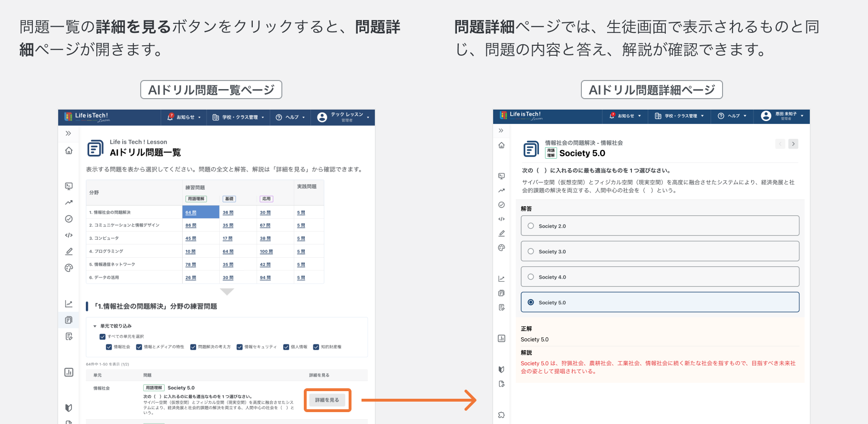Open AI drill documents icon in list page sidebar
This screenshot has height=424, width=868.
coord(69,320)
